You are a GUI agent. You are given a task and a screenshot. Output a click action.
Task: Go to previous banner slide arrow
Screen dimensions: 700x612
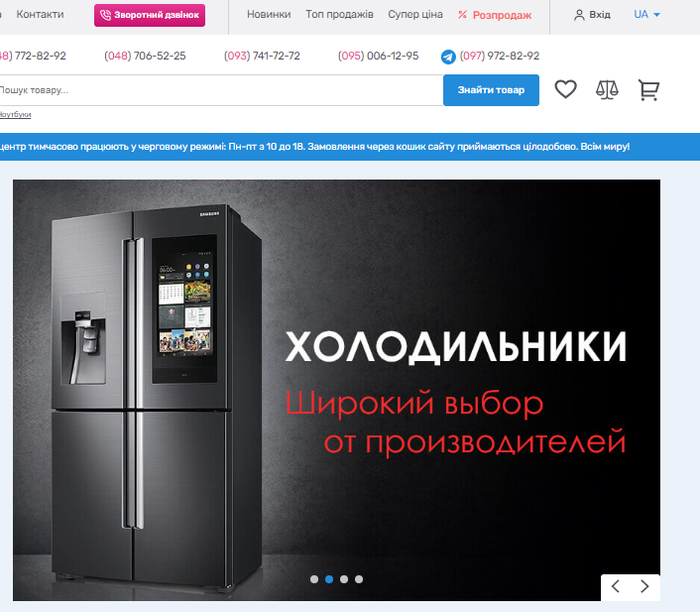tap(616, 586)
